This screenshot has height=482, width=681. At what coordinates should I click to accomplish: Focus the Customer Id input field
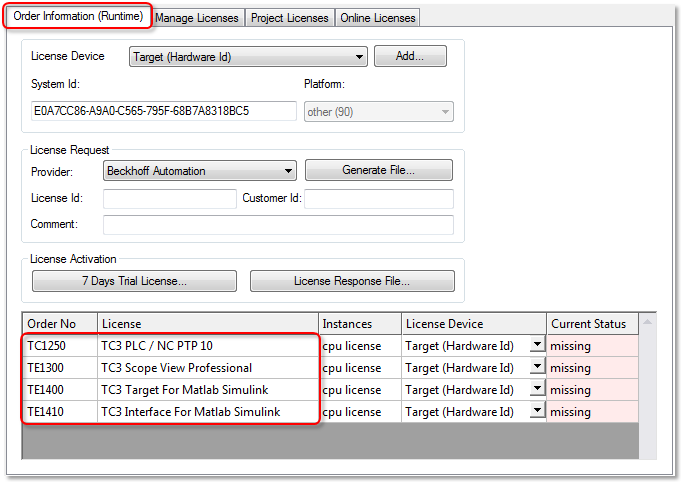tap(379, 199)
